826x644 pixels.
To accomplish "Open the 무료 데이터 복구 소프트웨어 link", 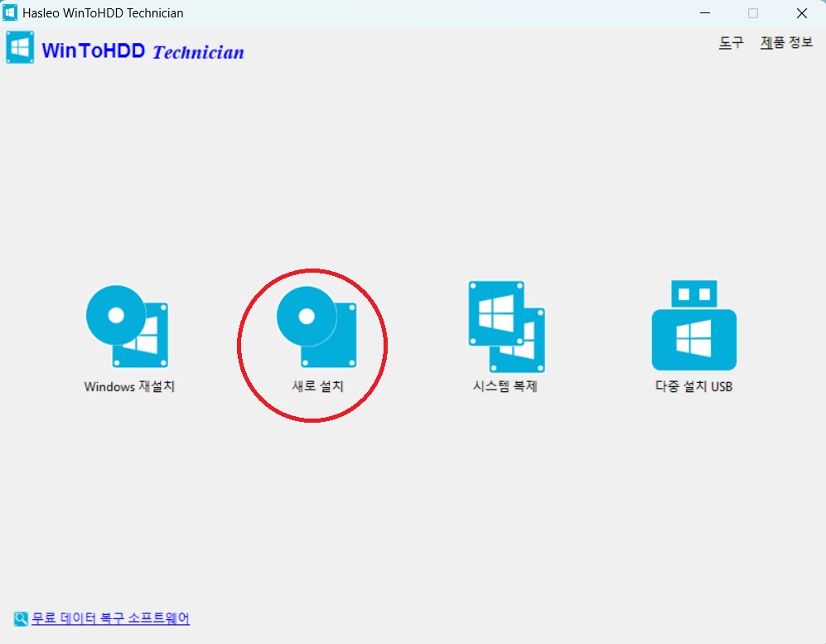I will (x=111, y=618).
